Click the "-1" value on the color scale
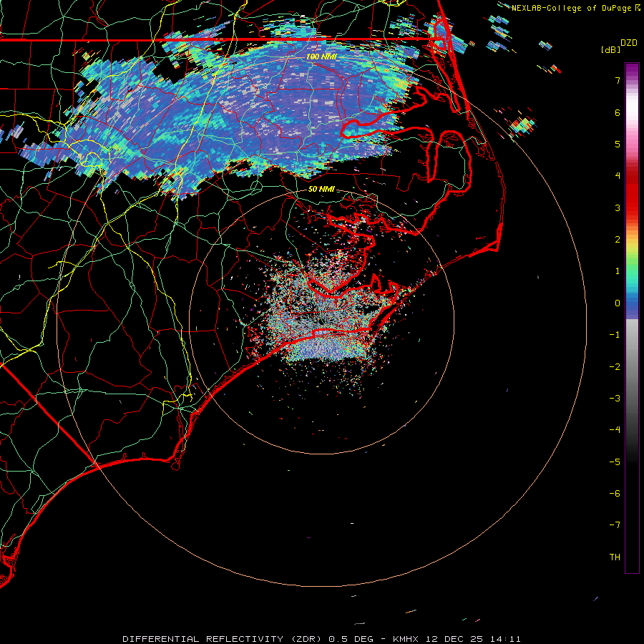This screenshot has height=644, width=644. click(615, 335)
